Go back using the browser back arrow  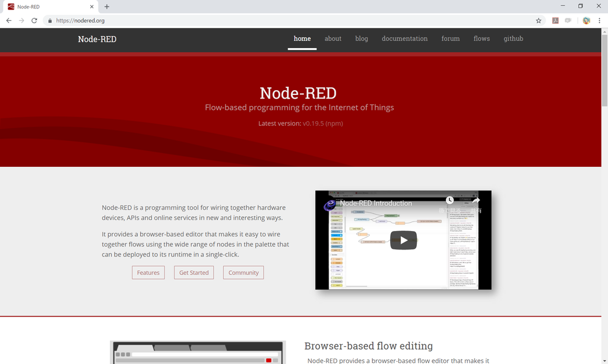[8, 21]
